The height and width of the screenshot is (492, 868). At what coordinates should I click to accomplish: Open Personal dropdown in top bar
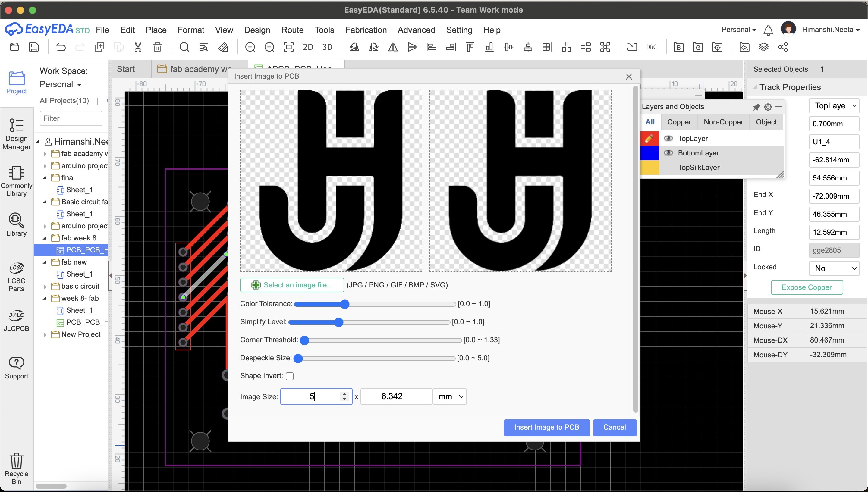(x=739, y=30)
